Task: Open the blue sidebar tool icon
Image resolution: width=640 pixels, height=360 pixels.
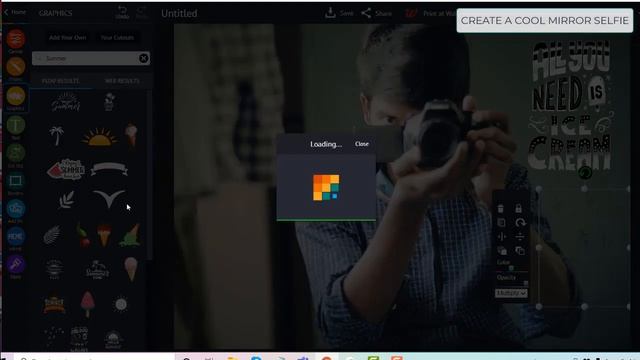Action: click(16, 209)
